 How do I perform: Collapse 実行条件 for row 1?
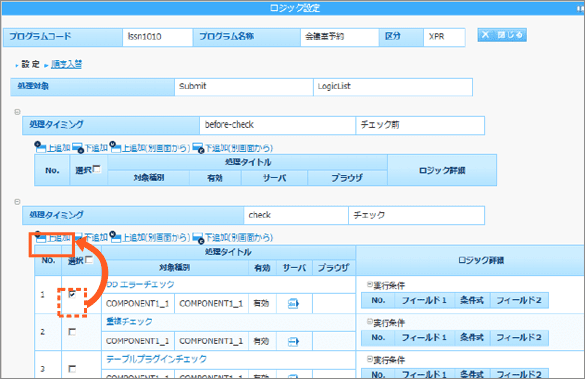click(x=369, y=285)
